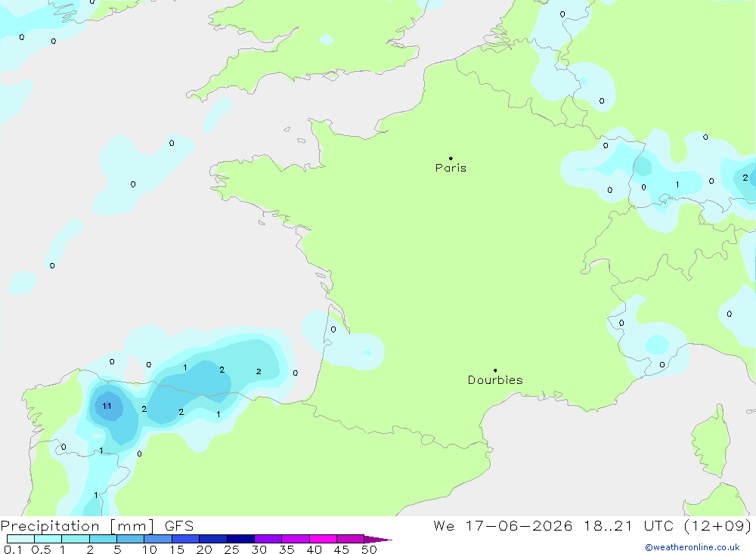The height and width of the screenshot is (554, 756).
Task: Click the legend scale label '0.5'
Action: [41, 549]
